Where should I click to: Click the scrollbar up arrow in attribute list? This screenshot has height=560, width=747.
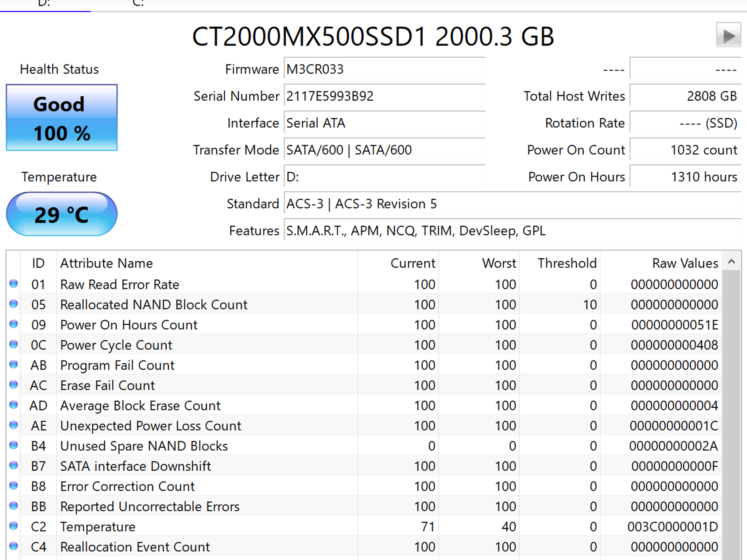click(731, 261)
